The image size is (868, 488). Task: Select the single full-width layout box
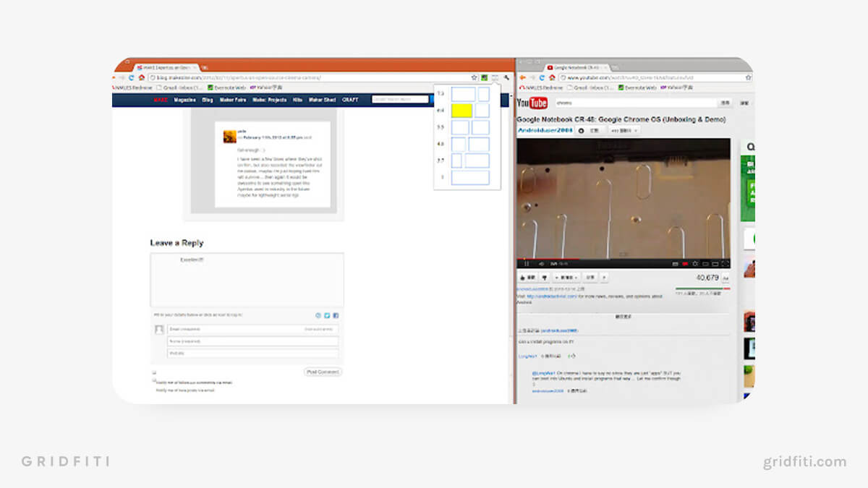(x=470, y=177)
